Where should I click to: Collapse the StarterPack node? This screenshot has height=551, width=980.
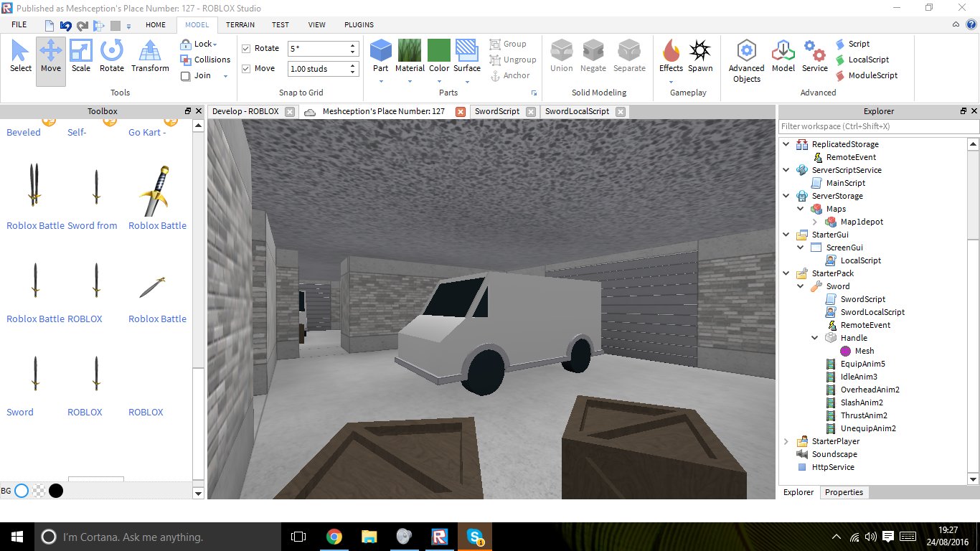(x=786, y=273)
